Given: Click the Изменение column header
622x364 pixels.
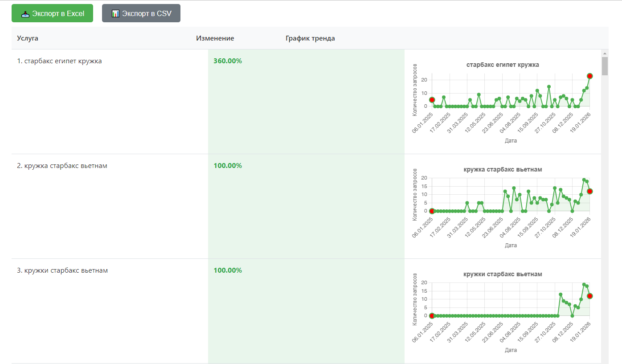Looking at the screenshot, I should click(215, 38).
